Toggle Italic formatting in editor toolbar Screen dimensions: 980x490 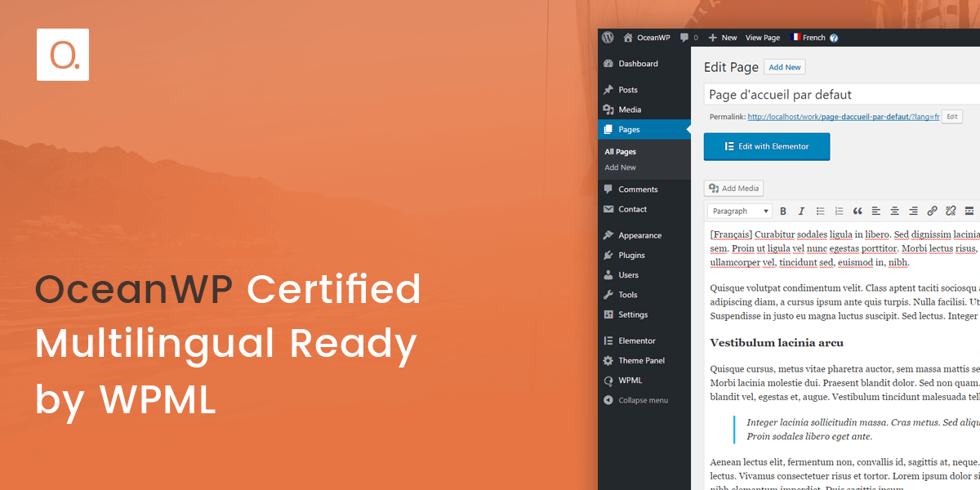pyautogui.click(x=801, y=211)
